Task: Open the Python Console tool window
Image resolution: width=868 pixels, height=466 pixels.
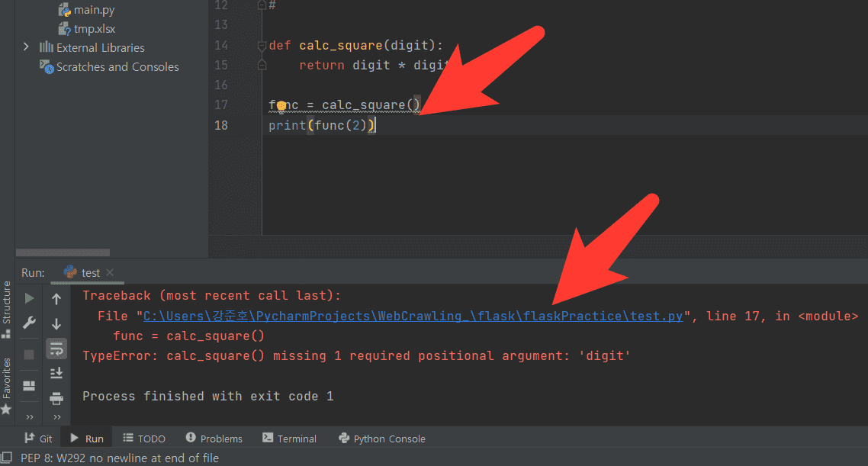Action: pos(382,439)
